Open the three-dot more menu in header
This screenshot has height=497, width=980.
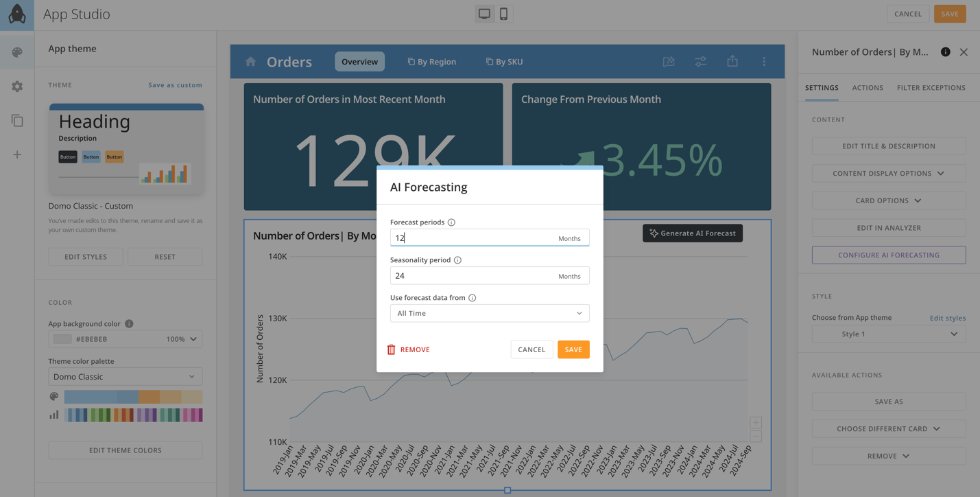click(x=764, y=62)
